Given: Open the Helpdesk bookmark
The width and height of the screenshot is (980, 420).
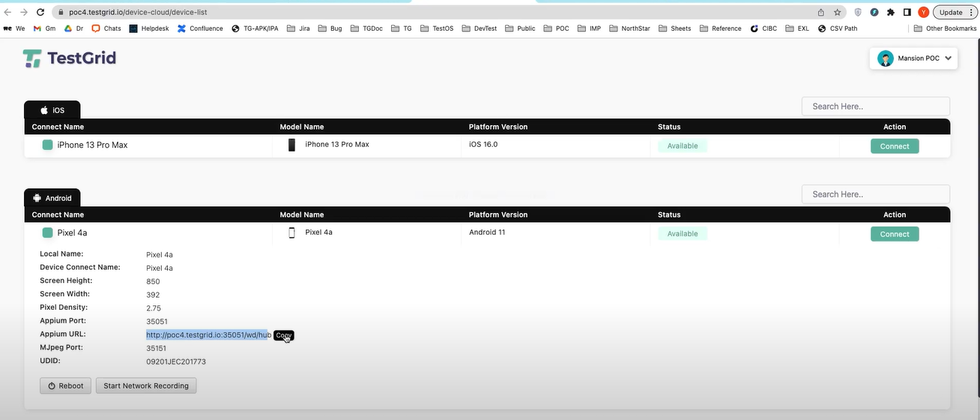Looking at the screenshot, I should point(150,28).
